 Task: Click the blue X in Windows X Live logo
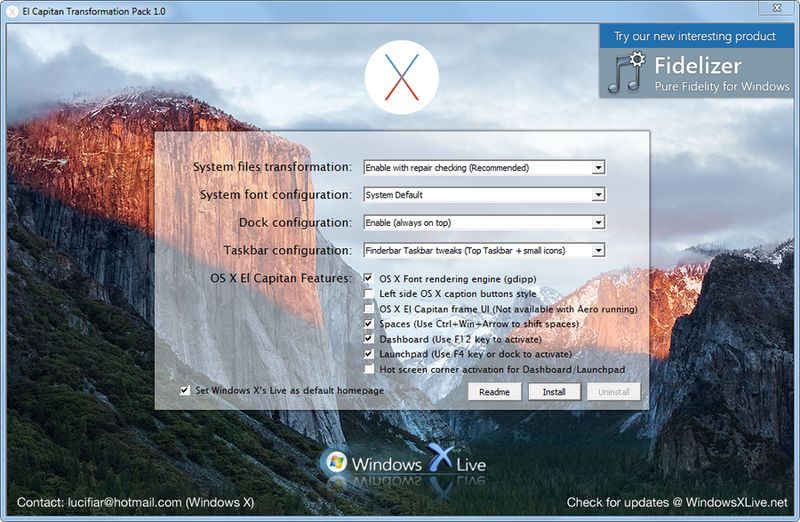click(440, 457)
